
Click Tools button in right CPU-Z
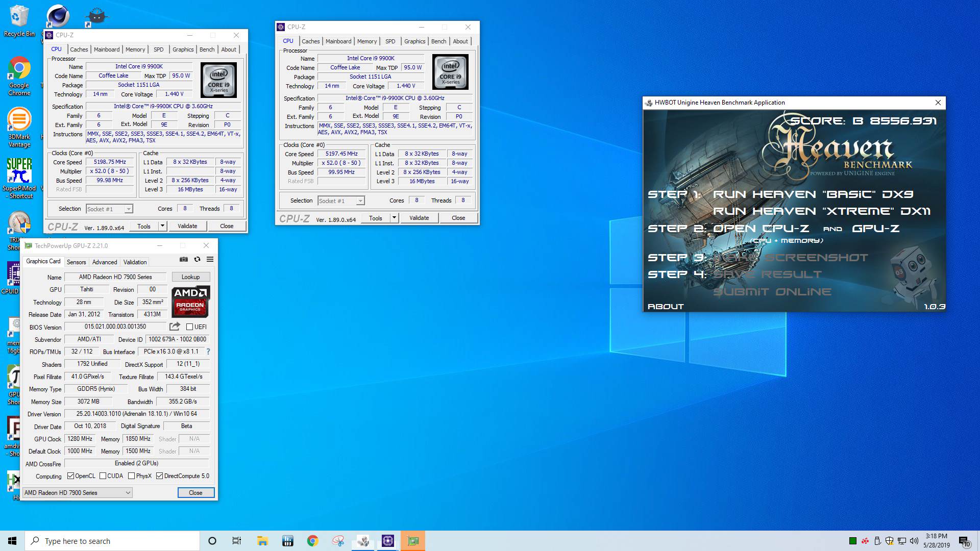click(376, 218)
